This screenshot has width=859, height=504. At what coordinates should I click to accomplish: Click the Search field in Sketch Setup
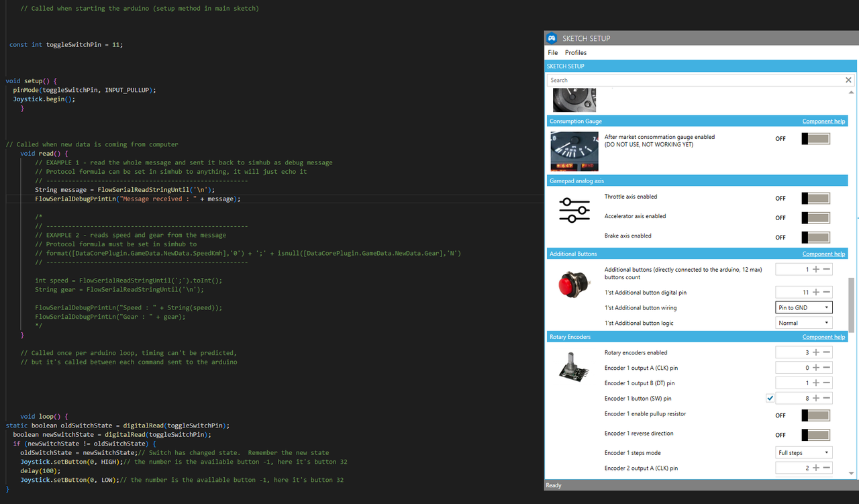pos(695,80)
